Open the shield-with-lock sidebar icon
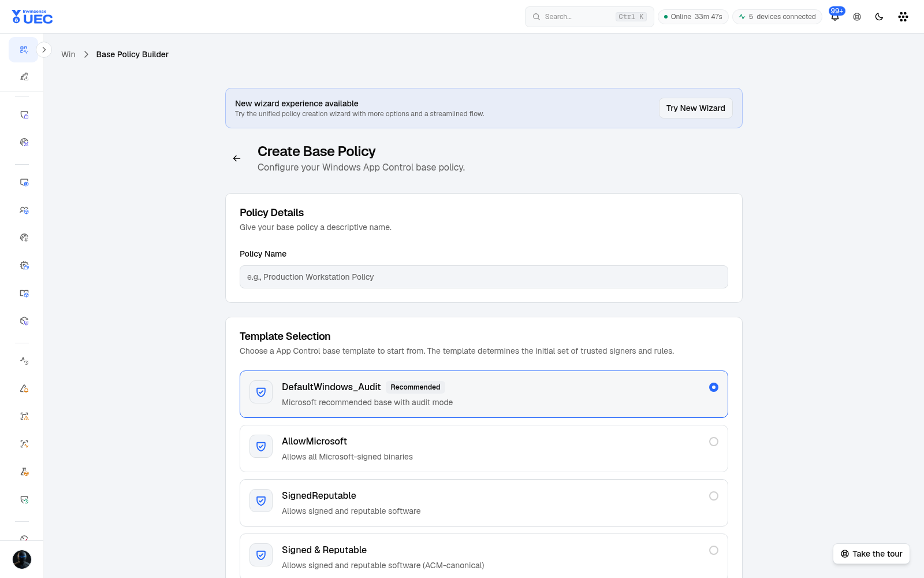This screenshot has width=924, height=578. pos(24,115)
